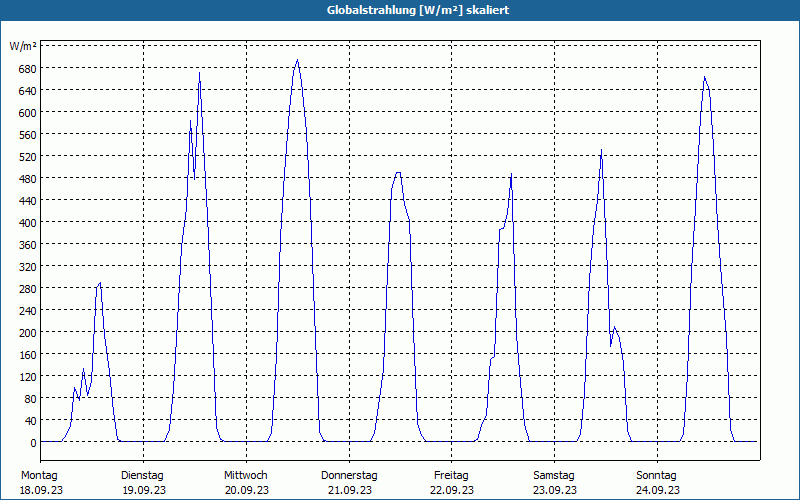
Task: Click the Donnerstag 21.09.23 date label
Action: point(349,483)
